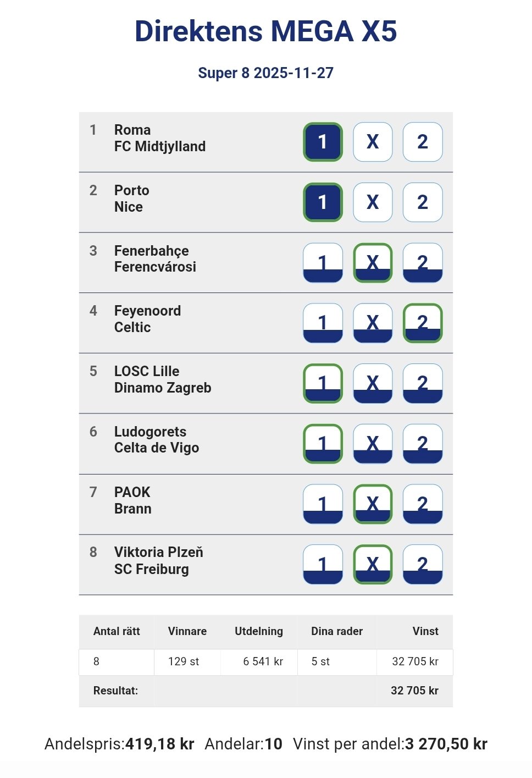Image resolution: width=532 pixels, height=778 pixels.
Task: Select outcome 1 for Viktoria Plzeň vs SC Freiburg
Action: pyautogui.click(x=323, y=564)
